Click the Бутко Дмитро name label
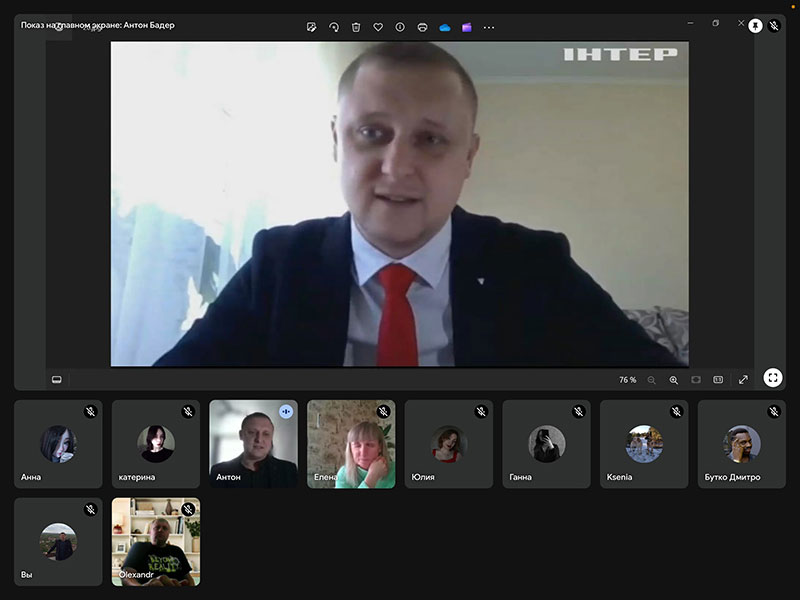Screen dimensions: 800x600 (732, 477)
